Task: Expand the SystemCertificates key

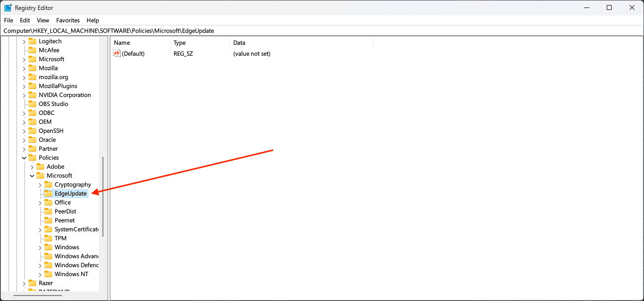Action: 40,229
